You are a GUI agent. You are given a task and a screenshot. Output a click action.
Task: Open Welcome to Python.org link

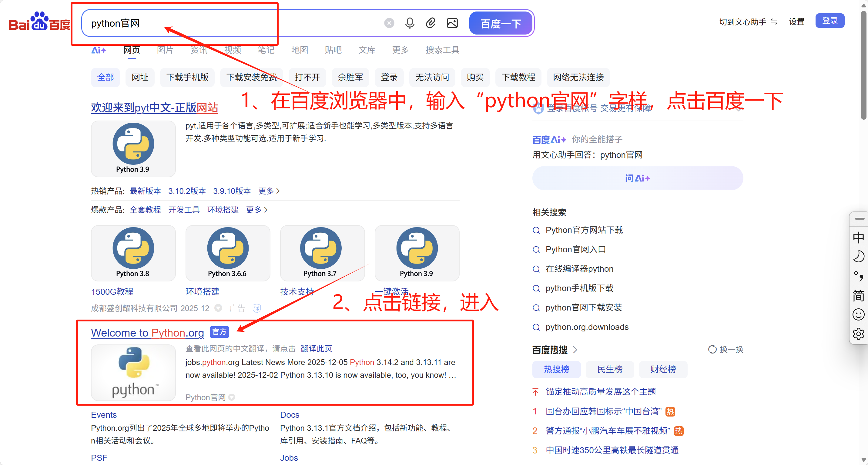147,333
